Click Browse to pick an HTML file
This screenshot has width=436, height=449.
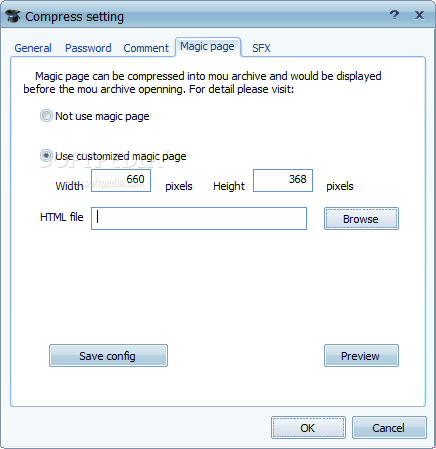coord(361,219)
